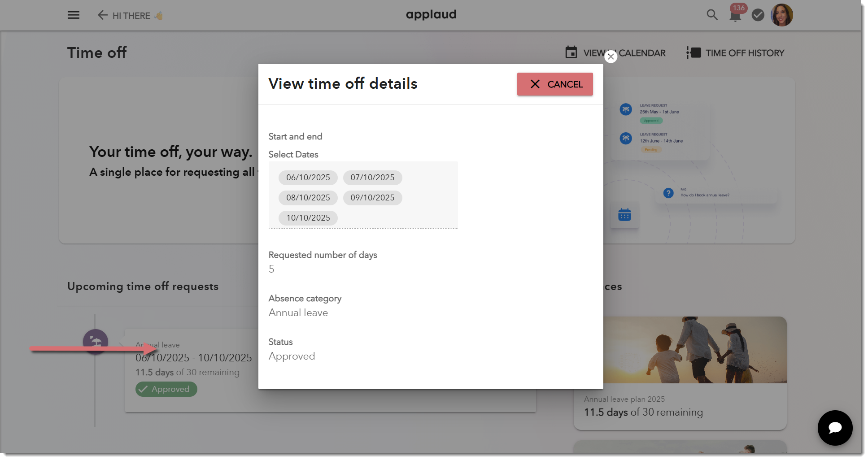Close the time off details dialog with the X

(611, 56)
